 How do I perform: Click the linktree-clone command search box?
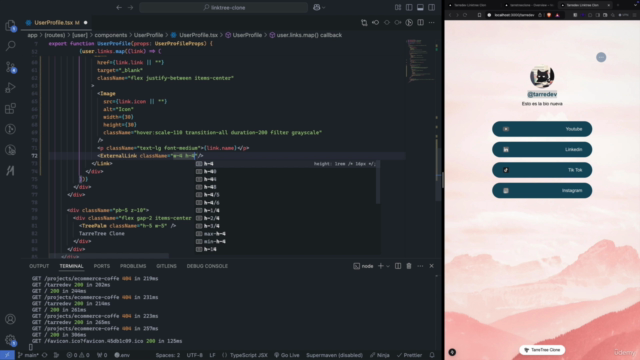click(224, 7)
